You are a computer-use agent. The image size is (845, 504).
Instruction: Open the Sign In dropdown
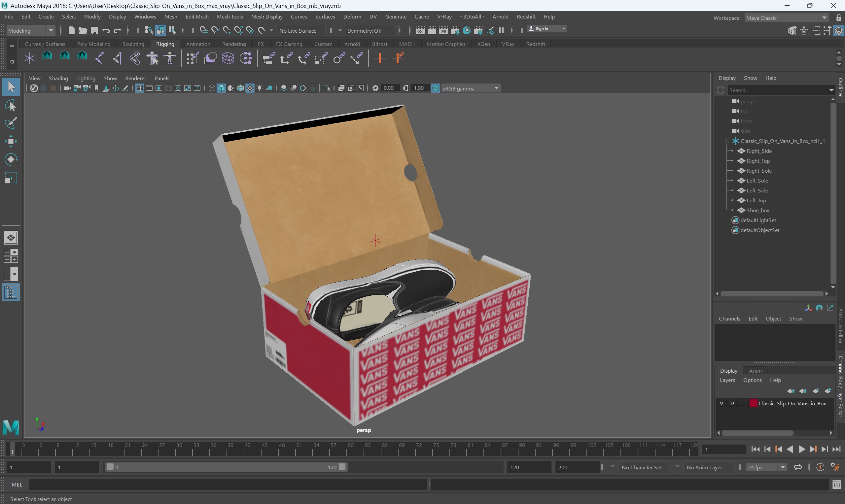(546, 28)
